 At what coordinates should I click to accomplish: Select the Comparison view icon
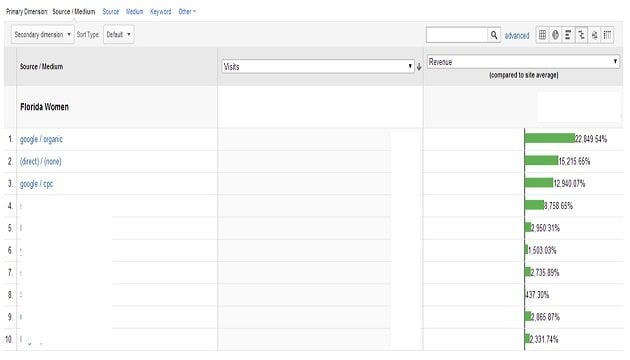(x=581, y=35)
